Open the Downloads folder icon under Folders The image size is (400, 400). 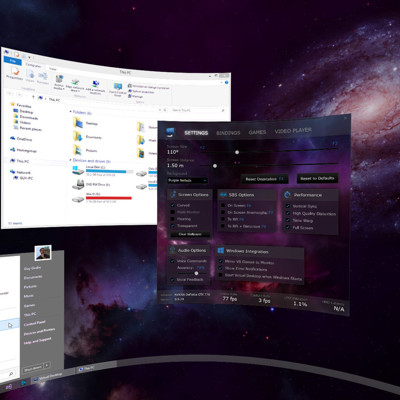click(x=78, y=136)
